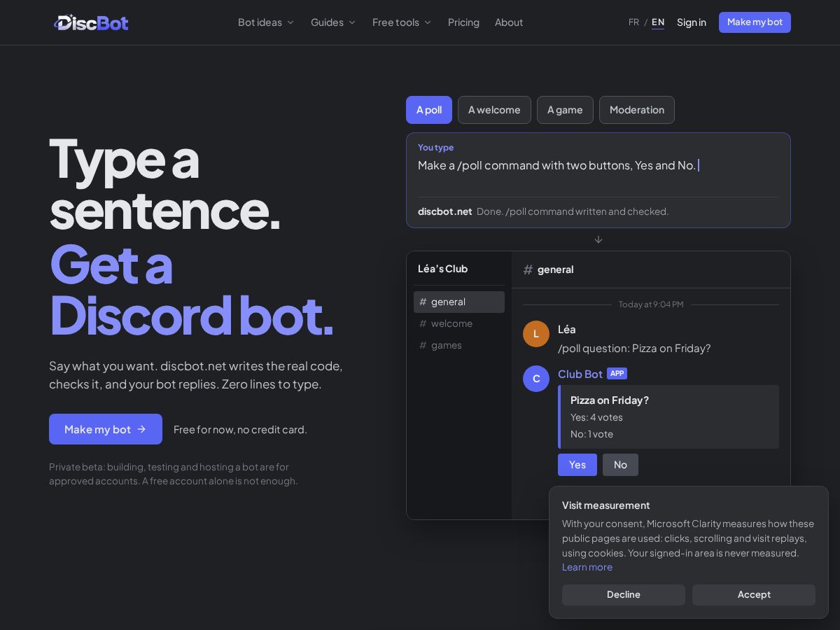Click the Free for now, no credit card text
This screenshot has width=840, height=630.
(x=240, y=430)
